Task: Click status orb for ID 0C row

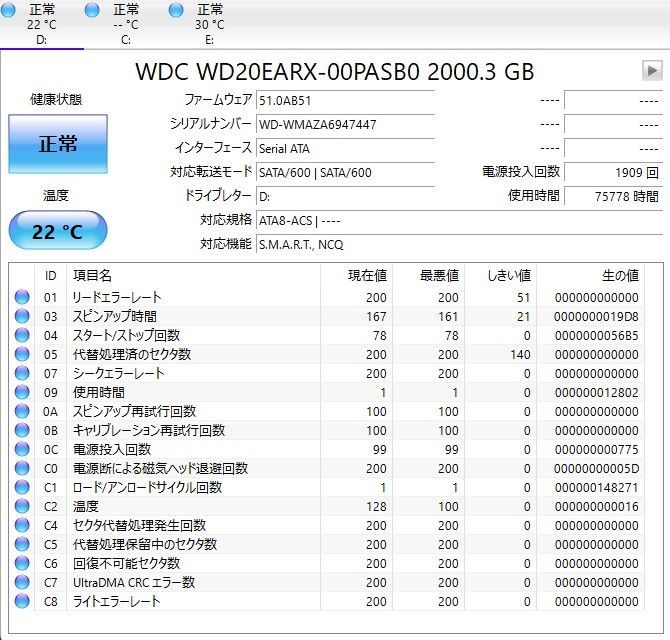Action: [22, 449]
